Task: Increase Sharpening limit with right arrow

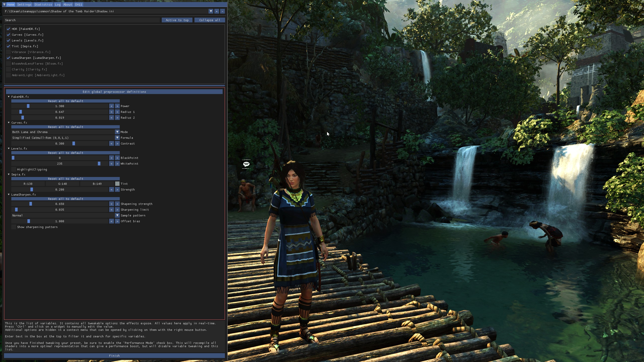Action: [117, 210]
